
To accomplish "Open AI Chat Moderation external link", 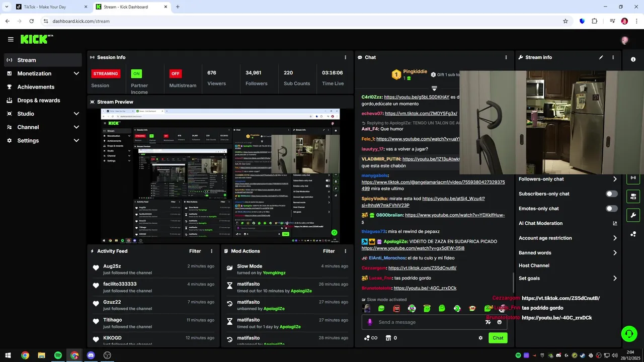I will click(x=614, y=223).
